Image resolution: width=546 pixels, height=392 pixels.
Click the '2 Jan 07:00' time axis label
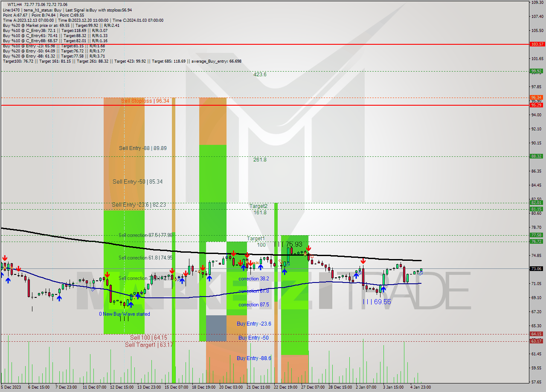point(366,387)
